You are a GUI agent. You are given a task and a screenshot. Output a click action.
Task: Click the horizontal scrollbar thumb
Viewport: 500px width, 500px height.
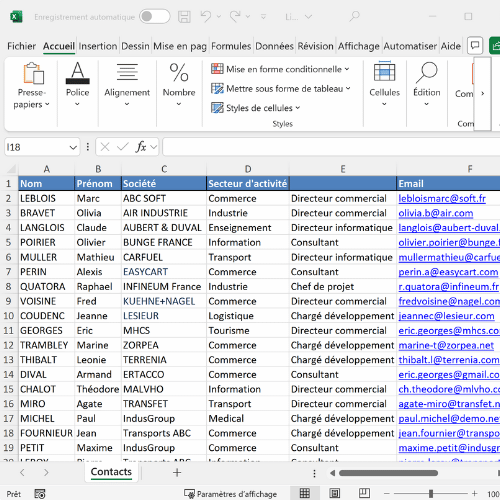(388, 473)
